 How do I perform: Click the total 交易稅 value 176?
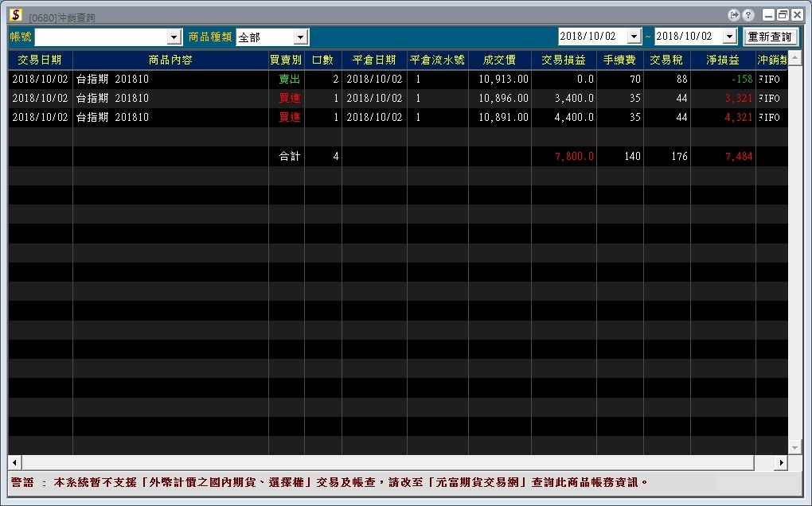(x=679, y=156)
